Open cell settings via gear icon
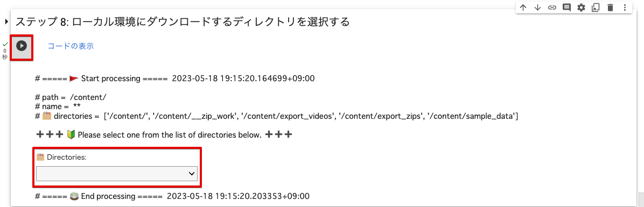644x207 pixels. pyautogui.click(x=581, y=8)
